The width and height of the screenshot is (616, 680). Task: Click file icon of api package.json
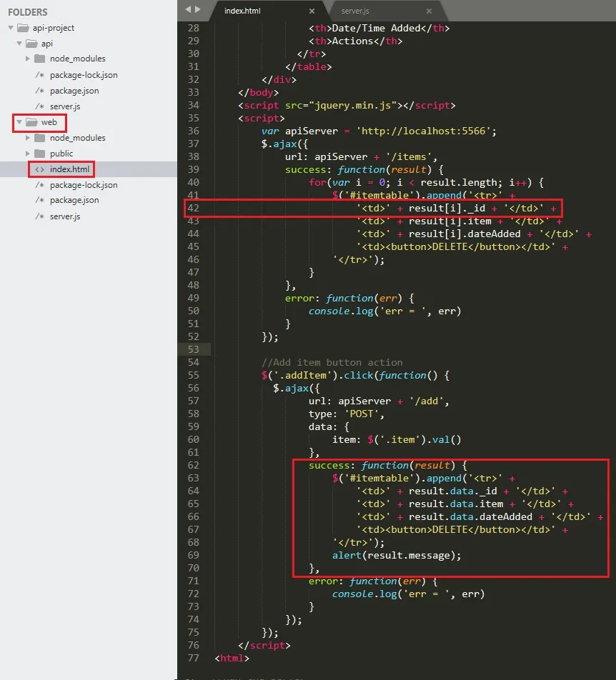(x=40, y=91)
